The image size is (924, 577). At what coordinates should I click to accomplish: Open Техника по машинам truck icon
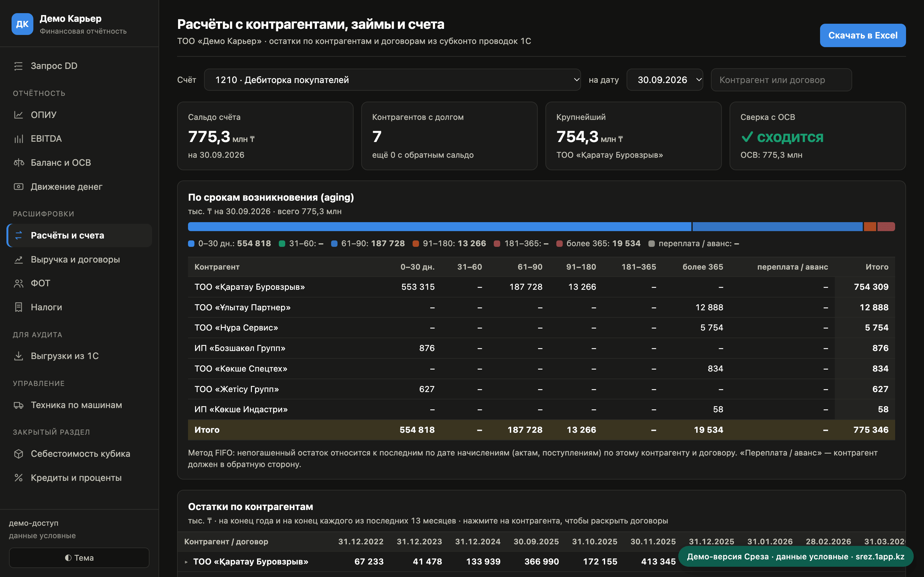pos(18,405)
